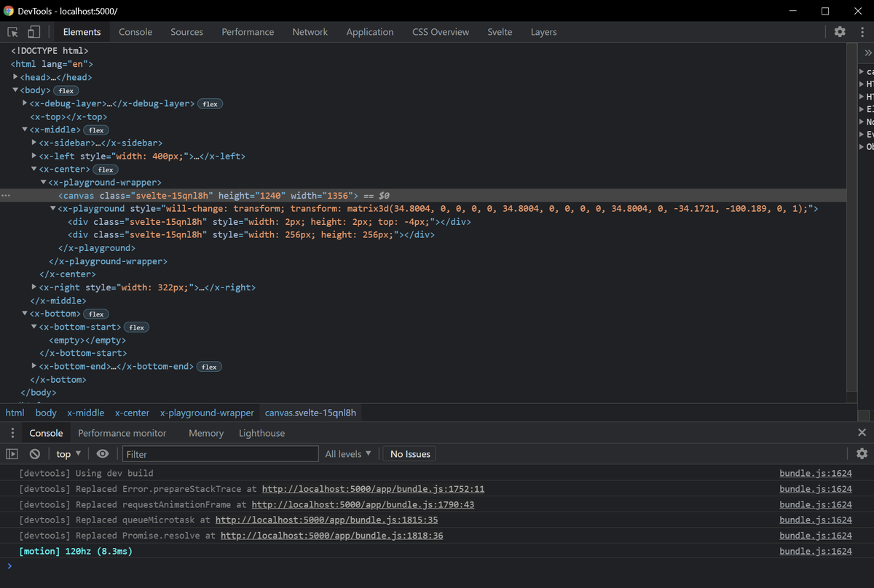Open console settings gear
The height and width of the screenshot is (588, 874).
(862, 454)
